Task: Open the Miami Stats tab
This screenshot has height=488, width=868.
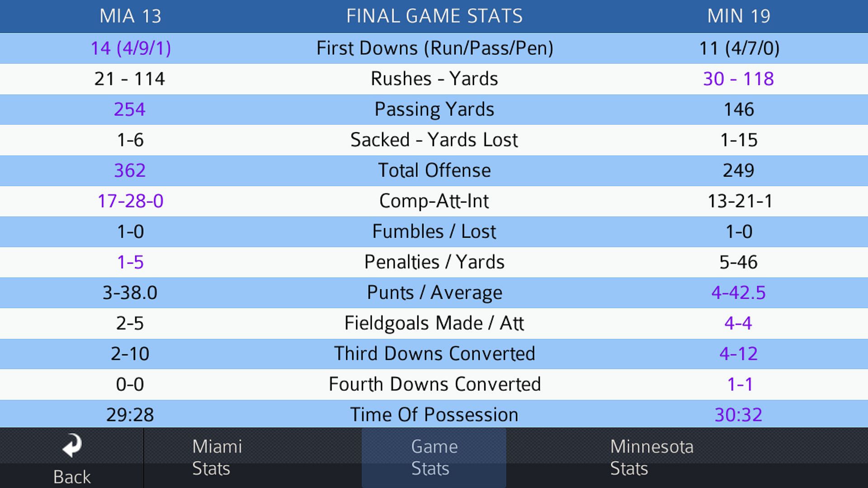Action: (x=217, y=457)
